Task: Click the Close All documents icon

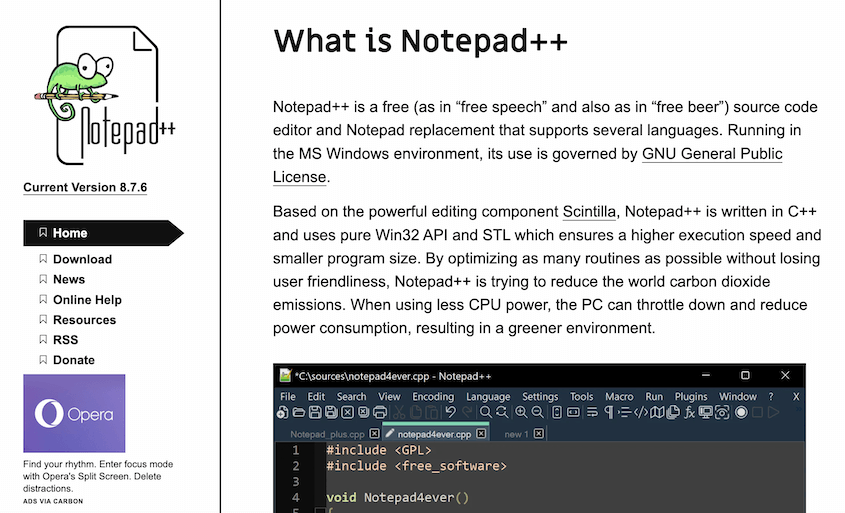Action: point(364,412)
